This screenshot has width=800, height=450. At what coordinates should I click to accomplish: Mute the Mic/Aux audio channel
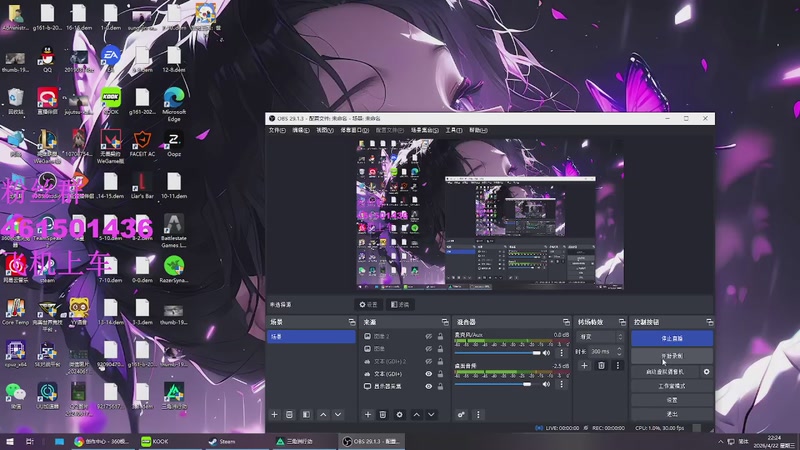546,353
